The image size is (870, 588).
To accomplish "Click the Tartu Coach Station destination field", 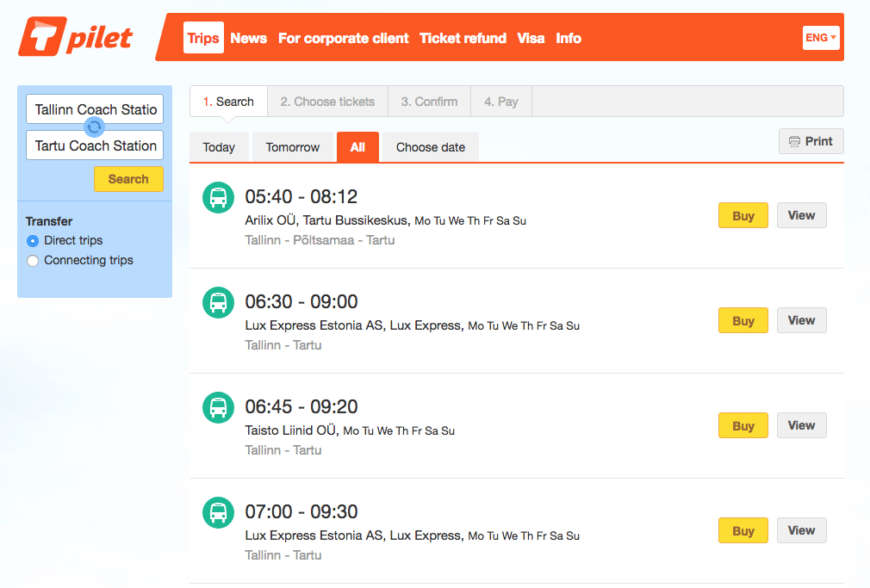I will 95,145.
